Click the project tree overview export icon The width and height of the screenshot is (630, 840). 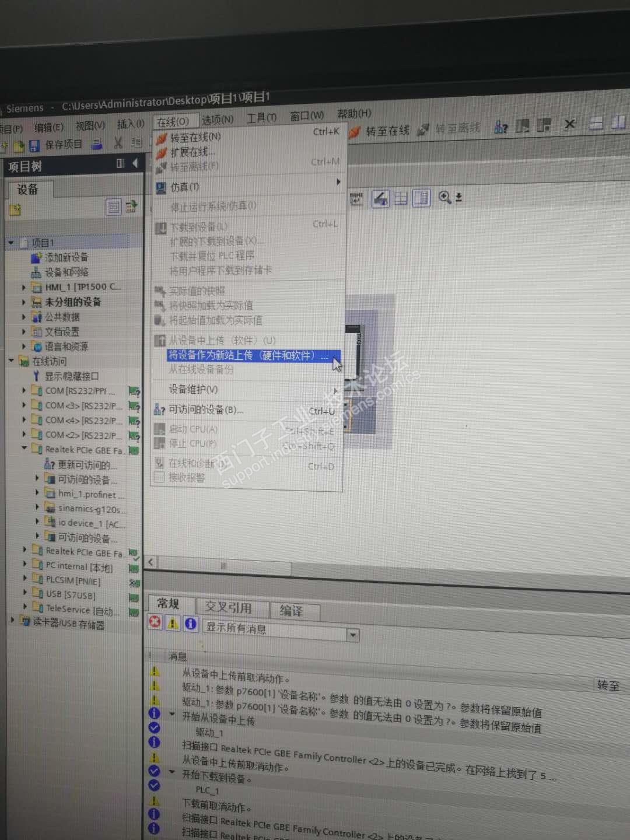tap(131, 205)
